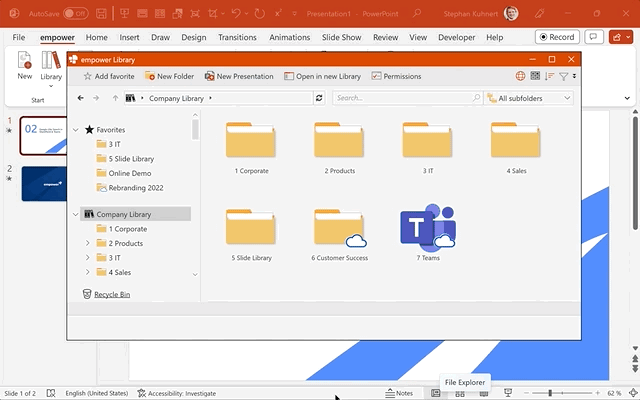Image resolution: width=640 pixels, height=400 pixels.
Task: Click the Add favorite star icon
Action: tap(88, 76)
